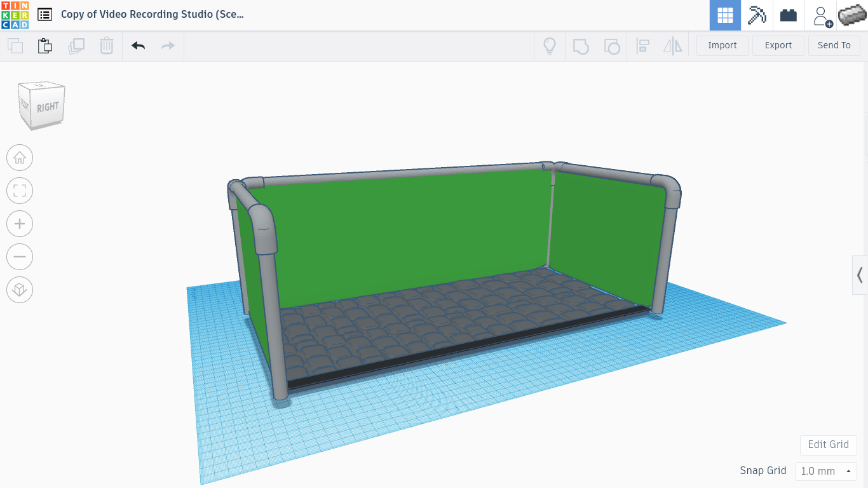Click the Paste tool

coord(45,46)
